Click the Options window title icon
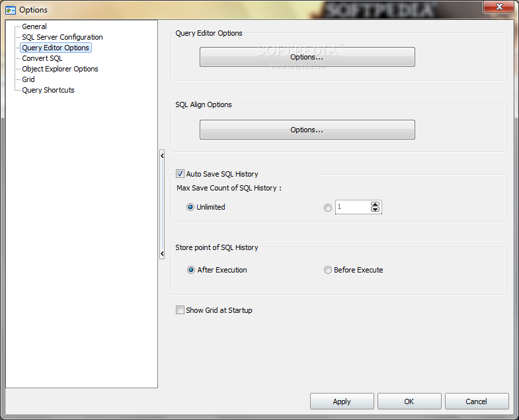 tap(11, 11)
